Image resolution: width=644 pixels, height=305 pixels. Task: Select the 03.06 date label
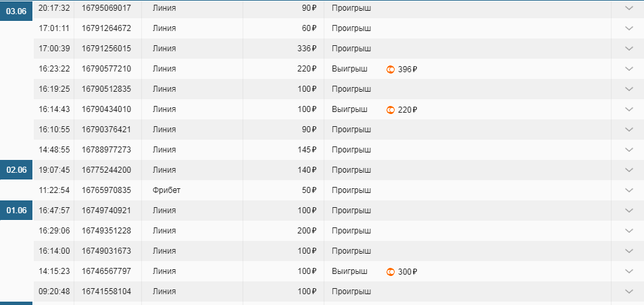pos(16,11)
